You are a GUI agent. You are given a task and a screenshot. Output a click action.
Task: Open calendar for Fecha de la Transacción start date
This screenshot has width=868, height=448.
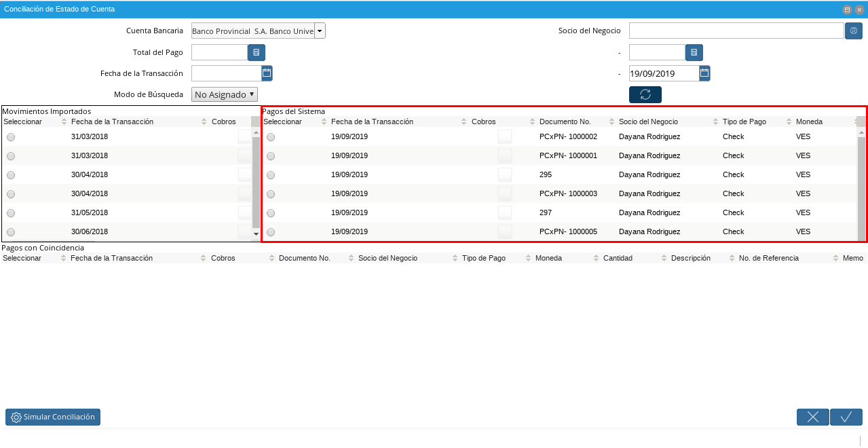(x=267, y=73)
